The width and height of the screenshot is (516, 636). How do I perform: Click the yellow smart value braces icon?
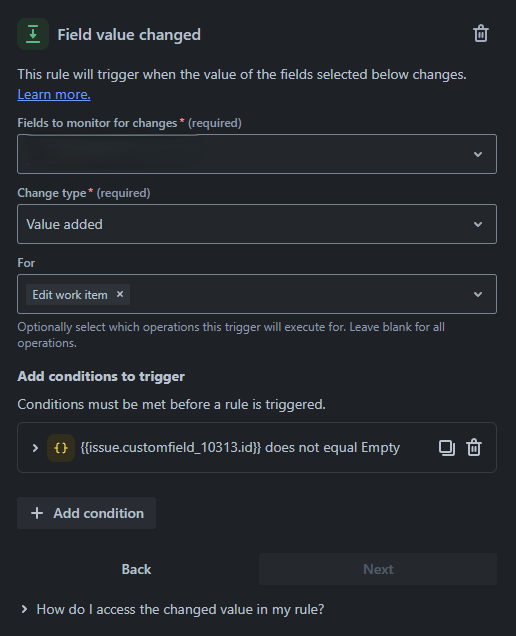[x=61, y=448]
